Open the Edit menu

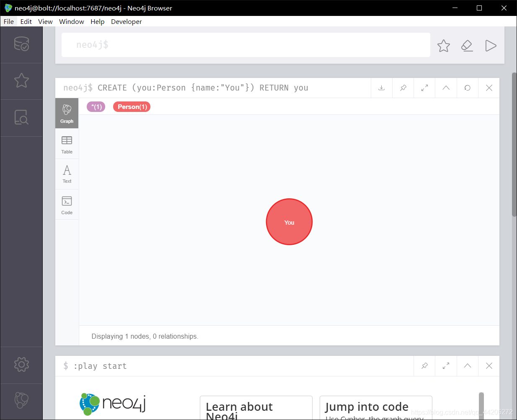tap(26, 21)
